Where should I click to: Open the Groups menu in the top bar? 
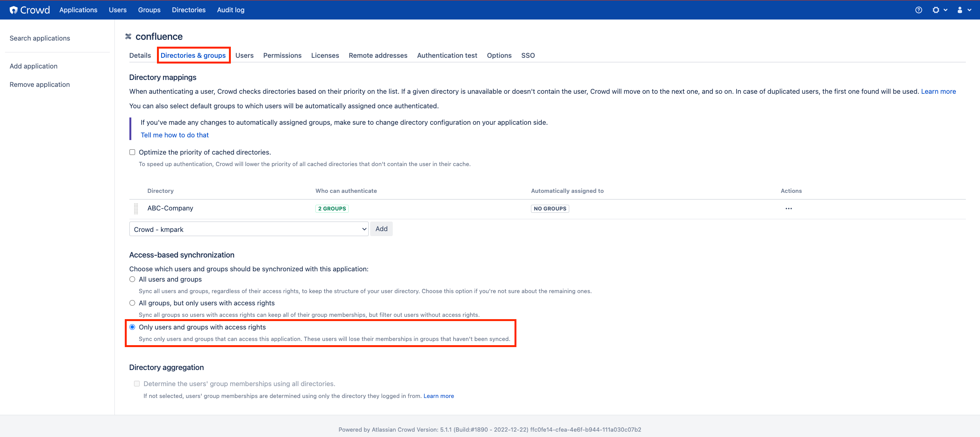[149, 10]
